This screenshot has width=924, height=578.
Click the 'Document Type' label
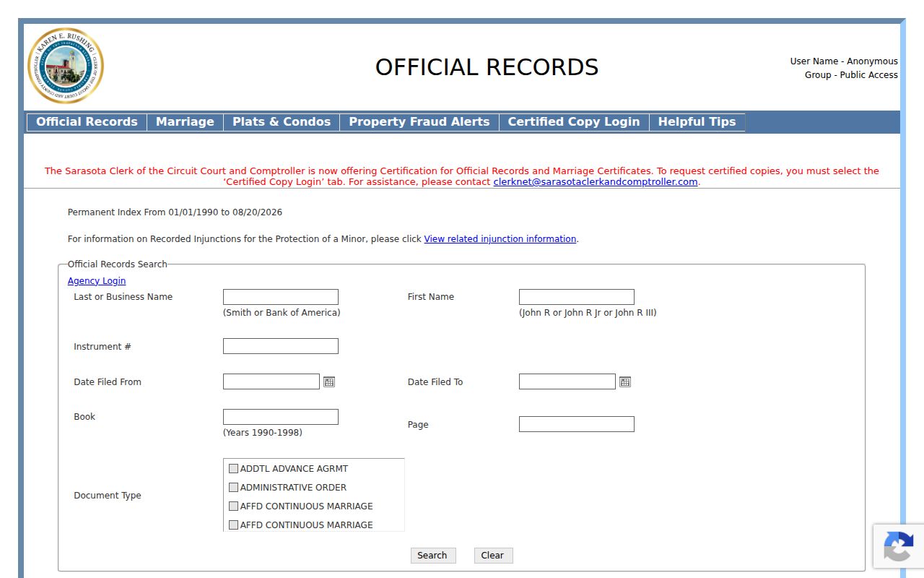pos(108,496)
